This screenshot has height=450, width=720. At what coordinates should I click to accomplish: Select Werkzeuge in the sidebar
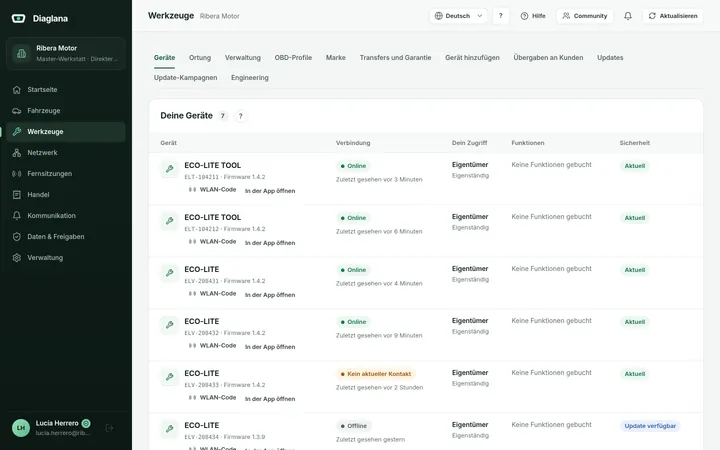click(x=66, y=132)
